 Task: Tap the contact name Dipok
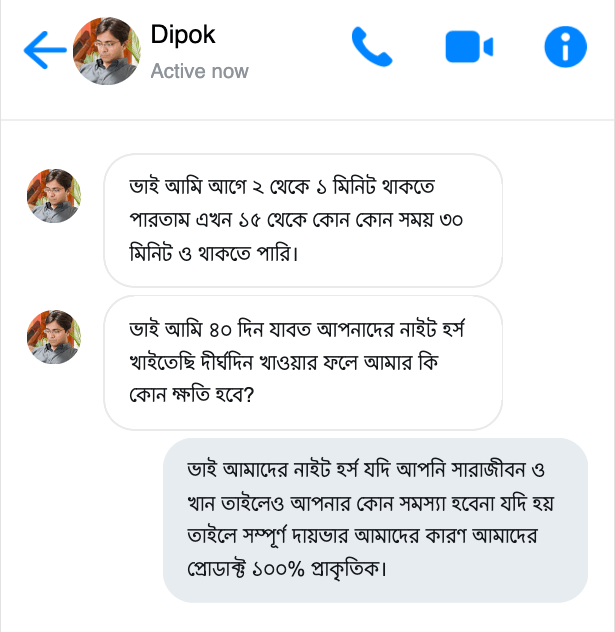point(183,35)
